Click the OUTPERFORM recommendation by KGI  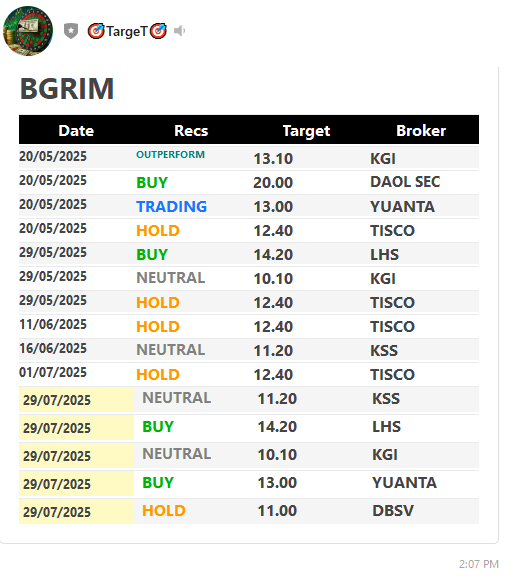point(170,155)
